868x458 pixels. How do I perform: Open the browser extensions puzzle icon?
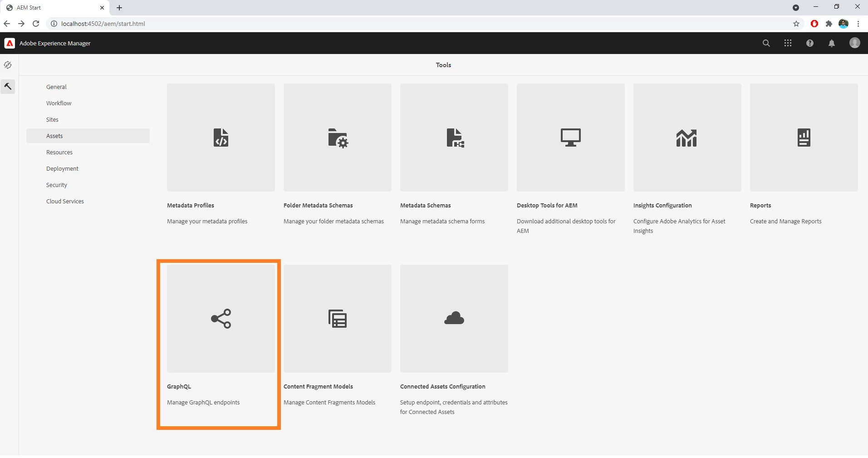click(x=829, y=24)
